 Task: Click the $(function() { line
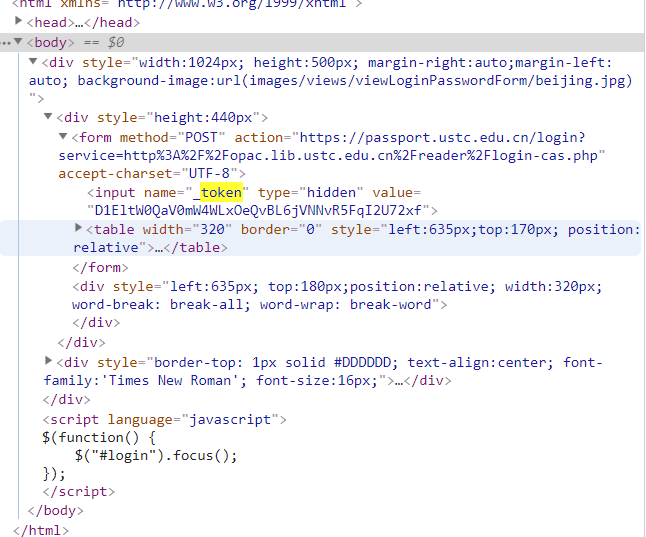[x=99, y=438]
